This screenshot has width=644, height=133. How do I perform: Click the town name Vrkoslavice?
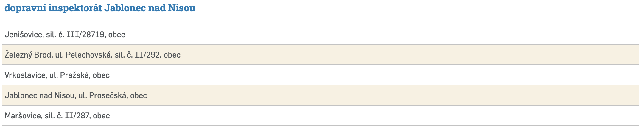[x=25, y=75]
